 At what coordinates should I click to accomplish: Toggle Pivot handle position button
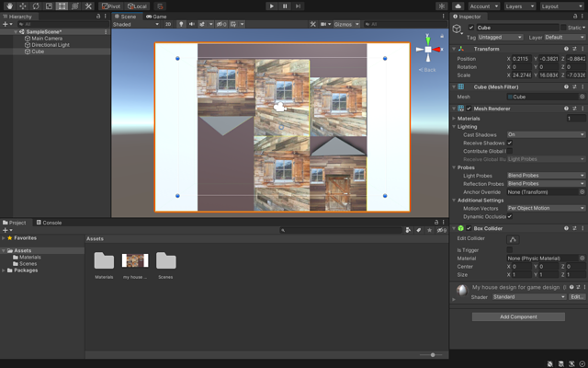click(111, 6)
